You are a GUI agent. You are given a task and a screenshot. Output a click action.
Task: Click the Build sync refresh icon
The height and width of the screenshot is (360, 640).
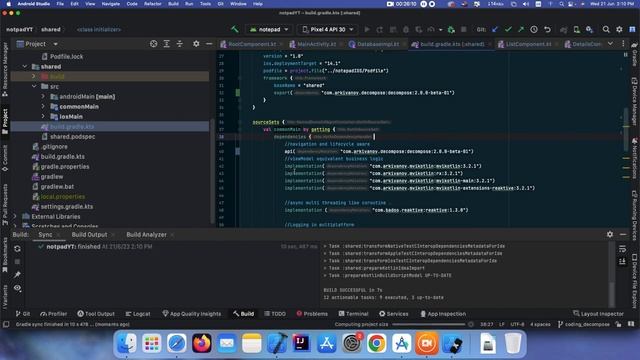pos(17,249)
